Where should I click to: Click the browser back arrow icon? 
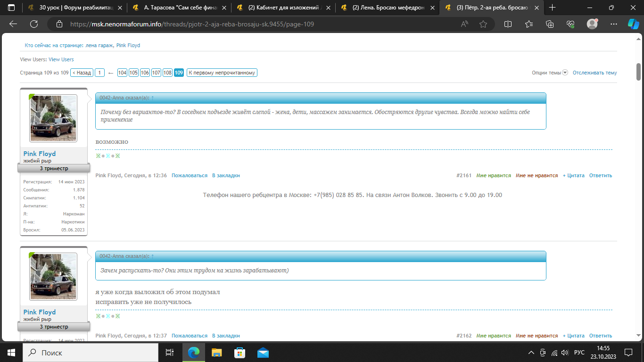click(13, 24)
